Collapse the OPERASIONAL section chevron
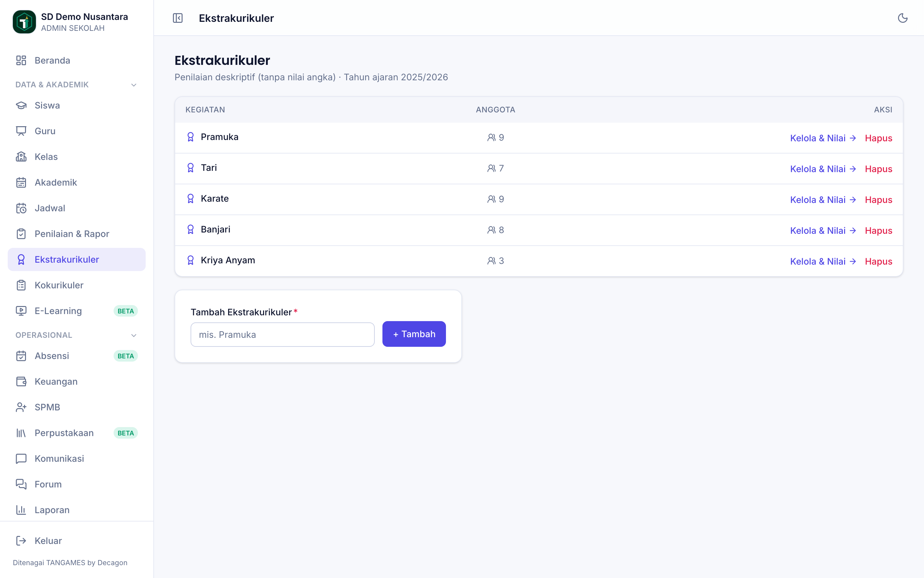The height and width of the screenshot is (578, 924). 134,335
